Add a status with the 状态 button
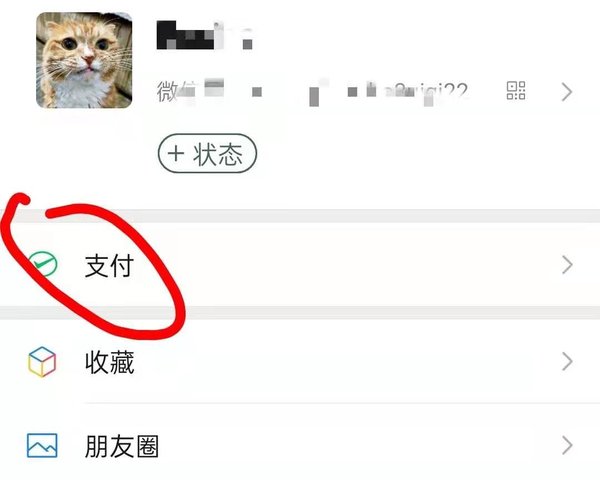This screenshot has width=600, height=480. 207,153
